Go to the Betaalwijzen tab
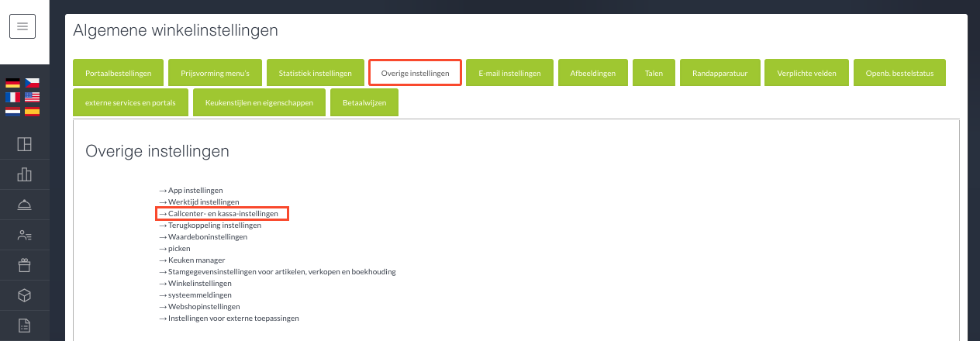 pos(364,102)
